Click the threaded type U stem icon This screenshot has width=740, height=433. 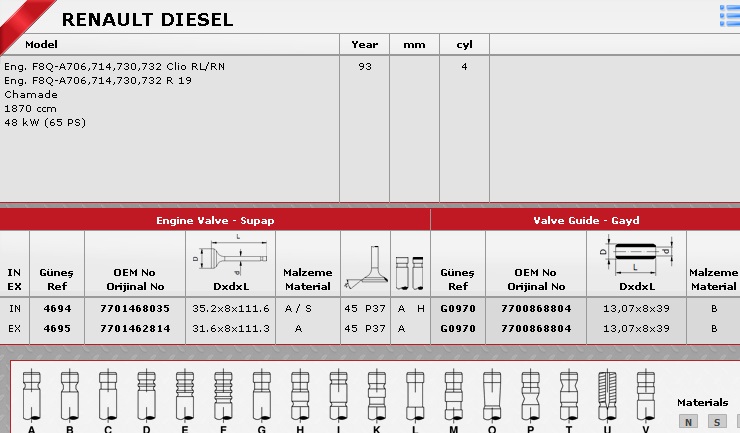tap(607, 395)
